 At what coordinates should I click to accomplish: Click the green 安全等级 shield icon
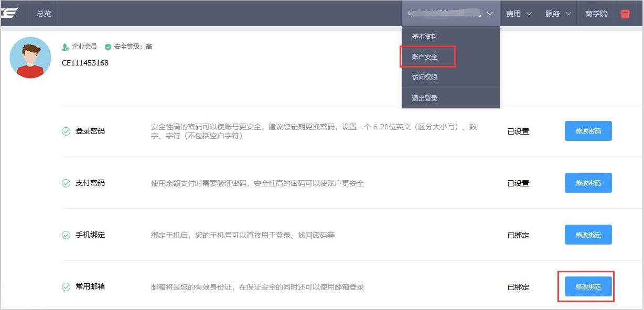(x=108, y=47)
